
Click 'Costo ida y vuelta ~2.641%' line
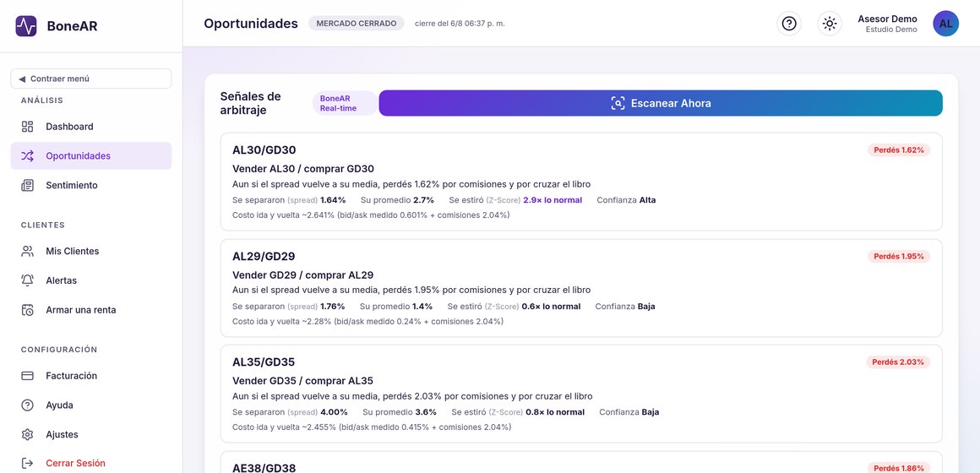pyautogui.click(x=371, y=215)
